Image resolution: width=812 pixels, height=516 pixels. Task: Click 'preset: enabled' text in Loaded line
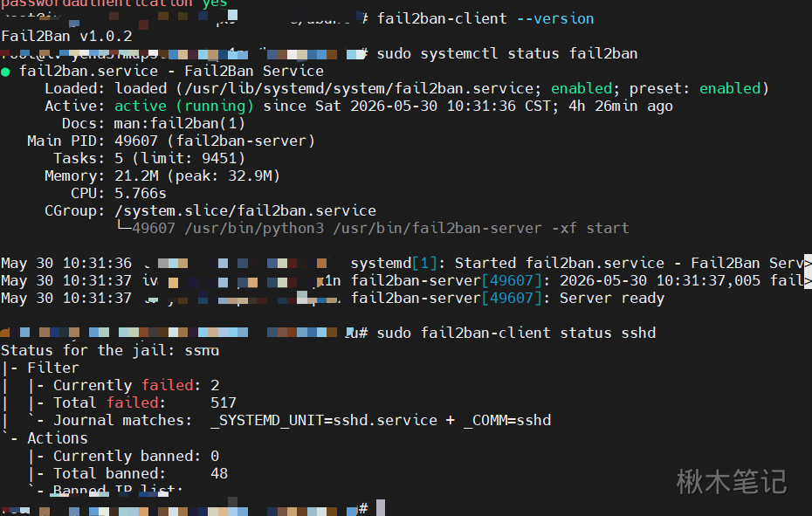click(x=694, y=88)
